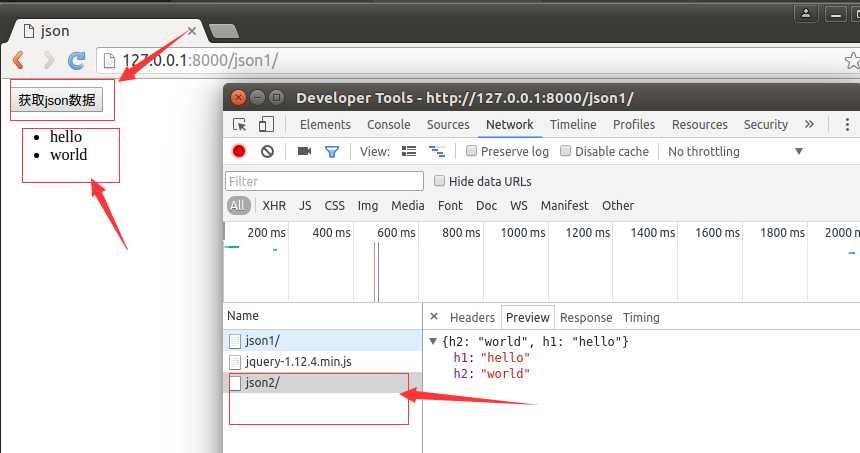Screen dimensions: 860x453
Task: Select the Network tab
Action: point(510,124)
